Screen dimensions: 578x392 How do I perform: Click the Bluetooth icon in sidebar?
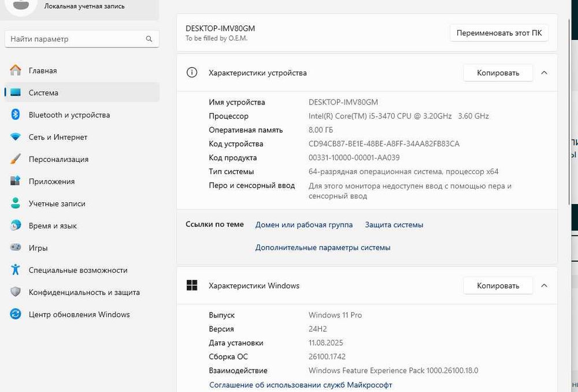click(x=16, y=115)
